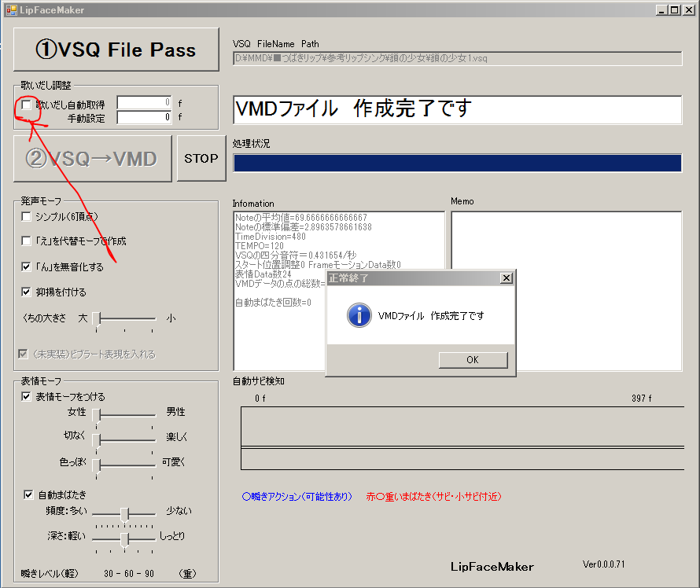The image size is (700, 588).
Task: Click the VMDファイル 作成完了です status box
Action: click(x=458, y=109)
